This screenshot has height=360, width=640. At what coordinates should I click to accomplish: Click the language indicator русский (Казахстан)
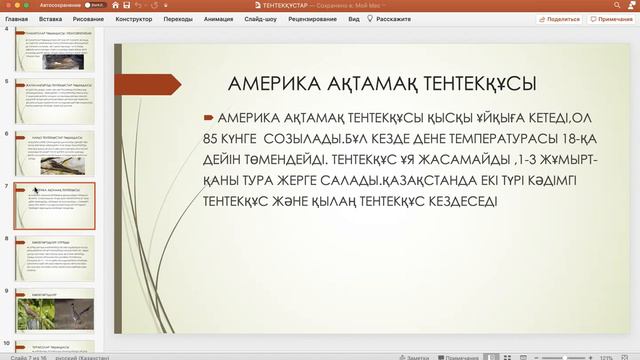point(82,358)
